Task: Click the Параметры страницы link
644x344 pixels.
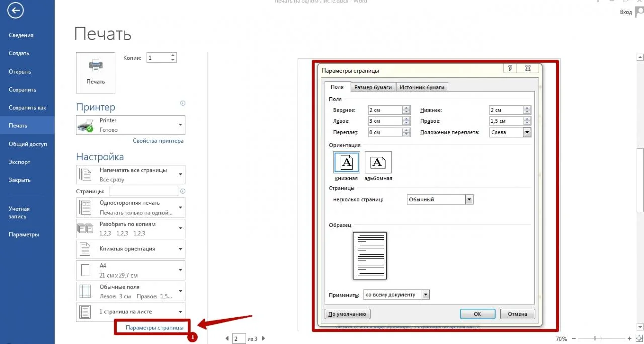Action: click(x=154, y=328)
